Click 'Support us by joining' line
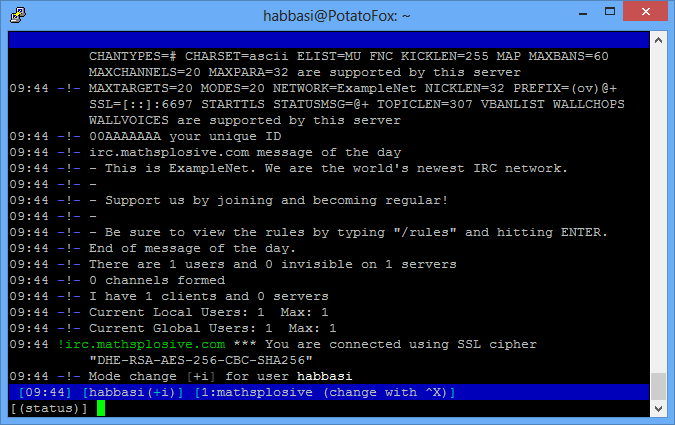 pyautogui.click(x=229, y=200)
